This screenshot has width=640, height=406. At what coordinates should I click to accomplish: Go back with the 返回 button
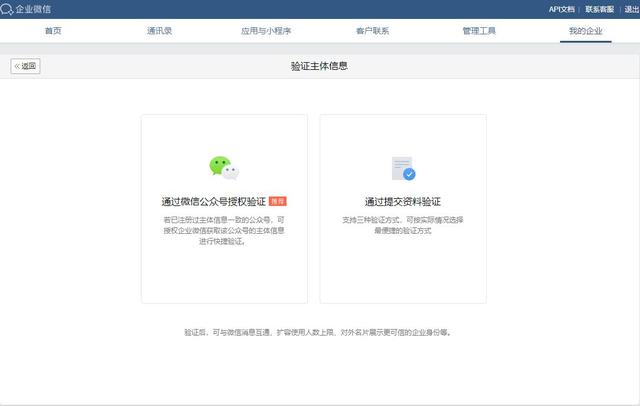(x=25, y=66)
